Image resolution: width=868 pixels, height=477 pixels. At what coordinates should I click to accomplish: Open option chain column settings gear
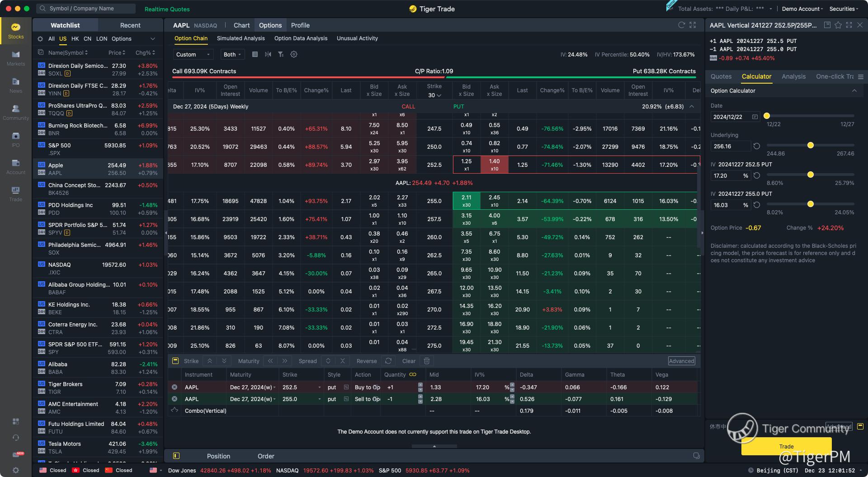(x=294, y=54)
